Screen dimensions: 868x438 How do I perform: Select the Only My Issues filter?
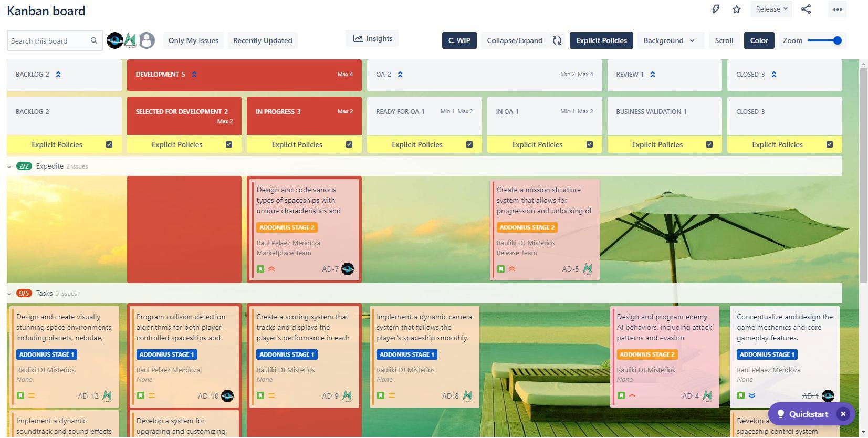(193, 40)
